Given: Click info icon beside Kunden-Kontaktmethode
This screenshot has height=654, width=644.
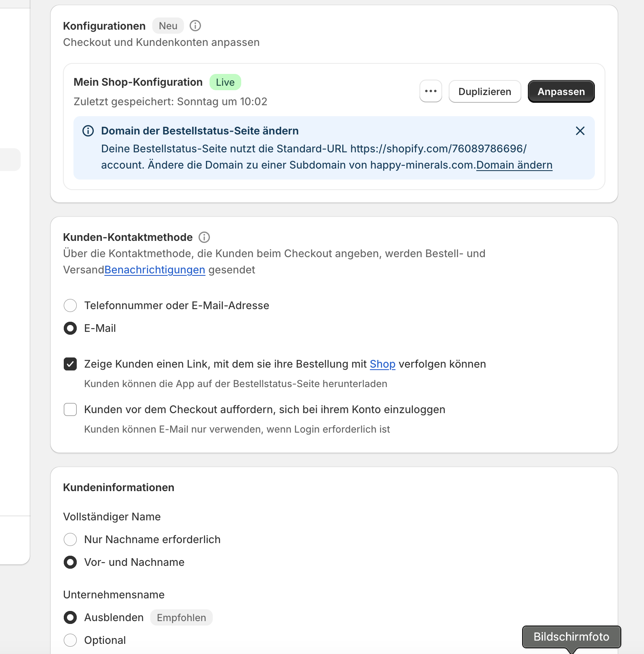Looking at the screenshot, I should pyautogui.click(x=204, y=237).
